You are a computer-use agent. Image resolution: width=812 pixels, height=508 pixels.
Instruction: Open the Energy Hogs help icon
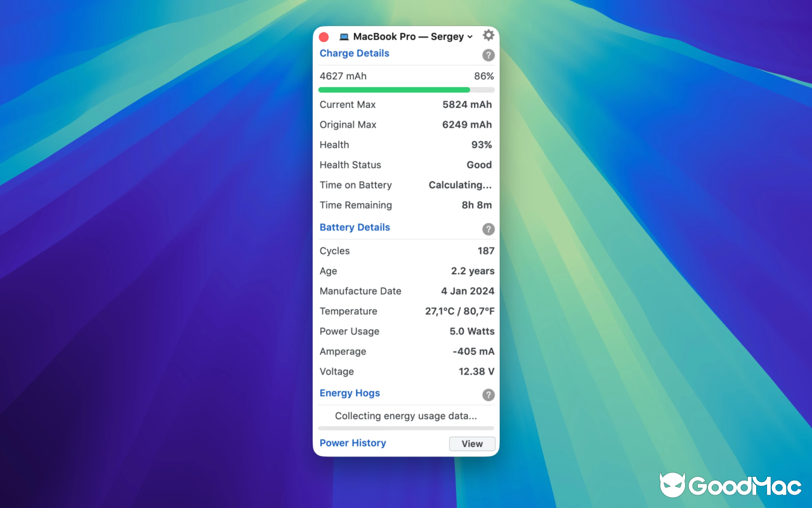[488, 395]
